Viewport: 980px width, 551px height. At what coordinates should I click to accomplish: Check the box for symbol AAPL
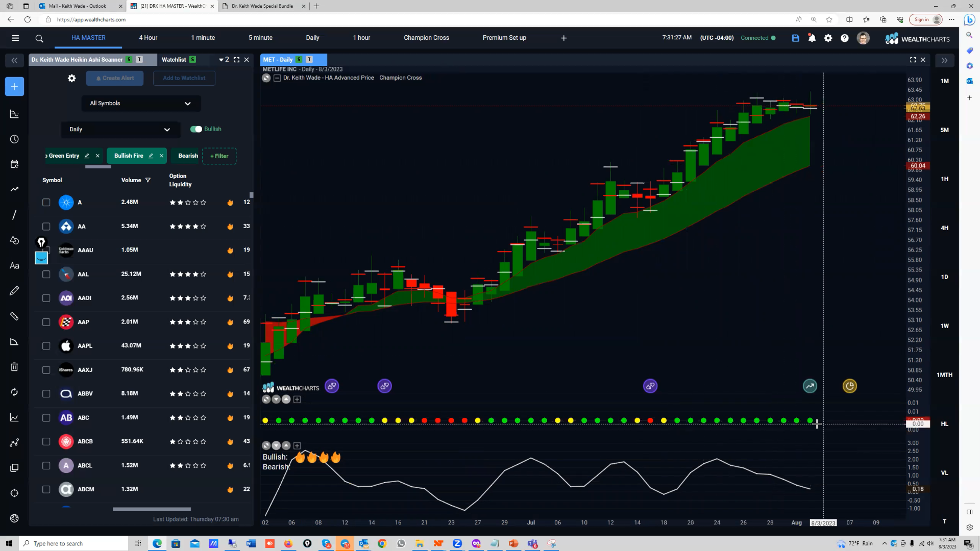tap(46, 346)
